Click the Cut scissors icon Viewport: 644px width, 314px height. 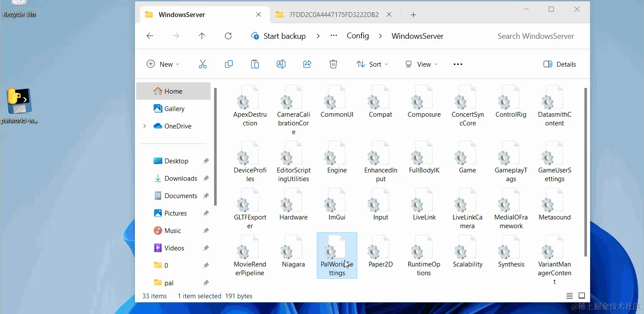[203, 64]
